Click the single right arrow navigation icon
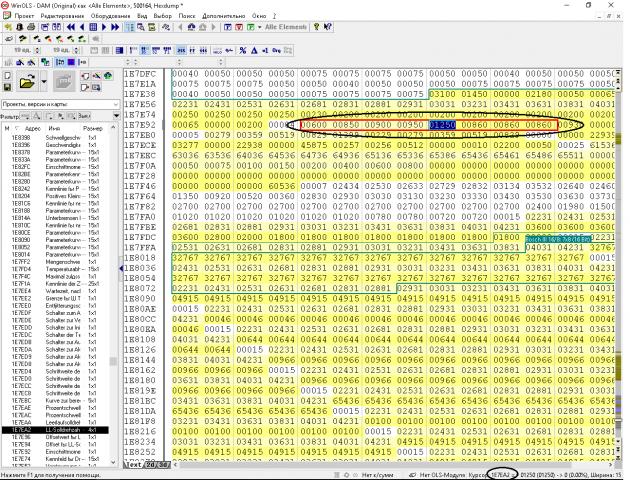Image resolution: width=630 pixels, height=480 pixels. tap(104, 27)
